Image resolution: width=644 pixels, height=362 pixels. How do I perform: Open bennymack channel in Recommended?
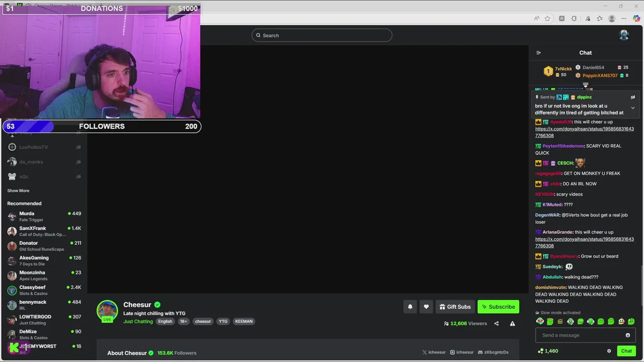tap(44, 305)
